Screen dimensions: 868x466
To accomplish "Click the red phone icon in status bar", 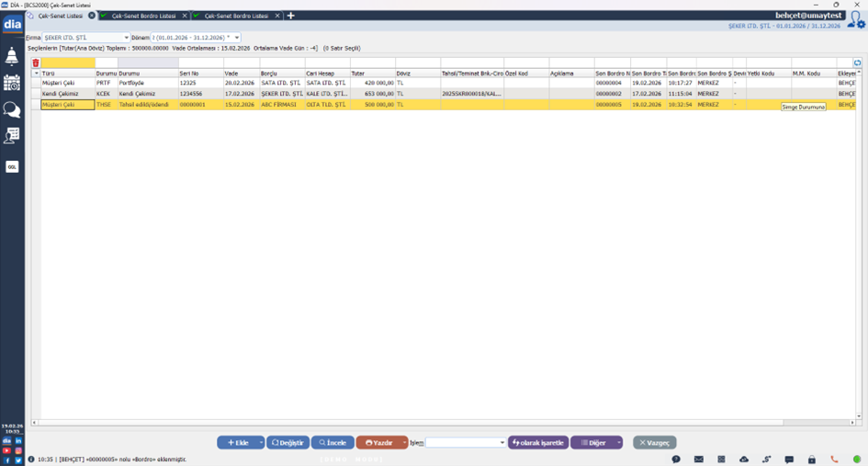I will (x=834, y=459).
